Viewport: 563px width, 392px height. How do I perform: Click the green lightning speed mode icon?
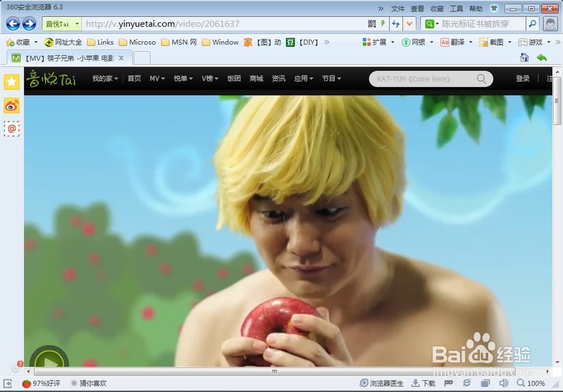[x=383, y=24]
